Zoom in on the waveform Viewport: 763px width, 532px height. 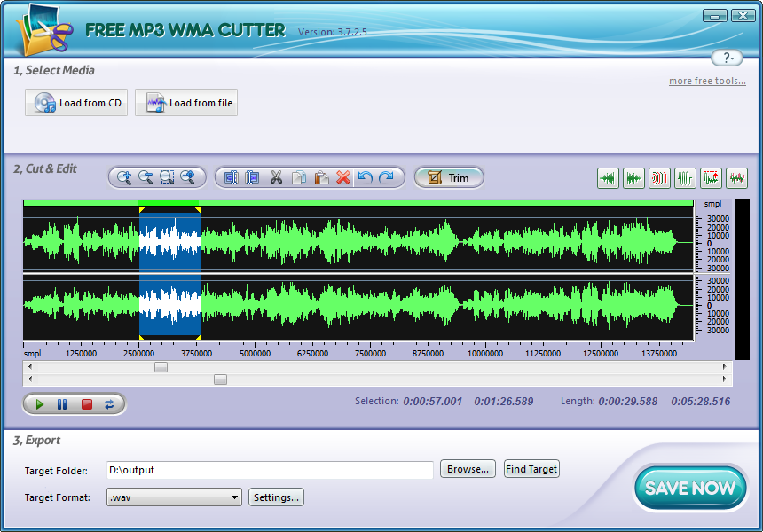(124, 177)
